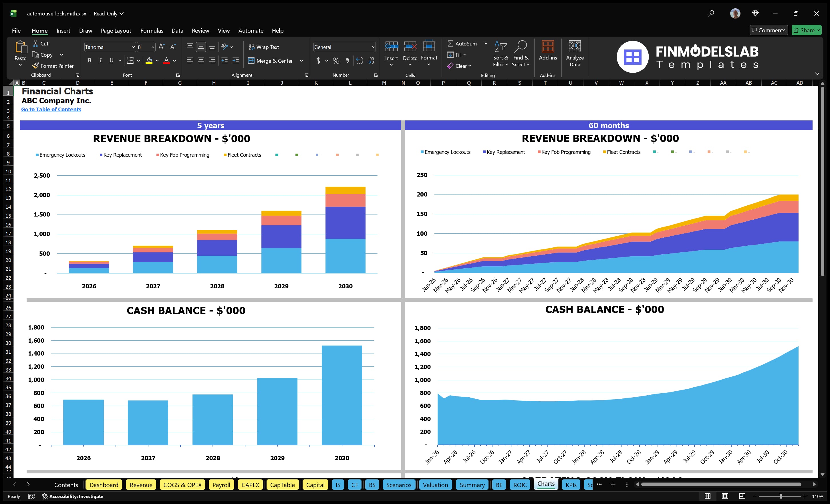Open Sort & Filter options
The image size is (830, 504).
501,54
